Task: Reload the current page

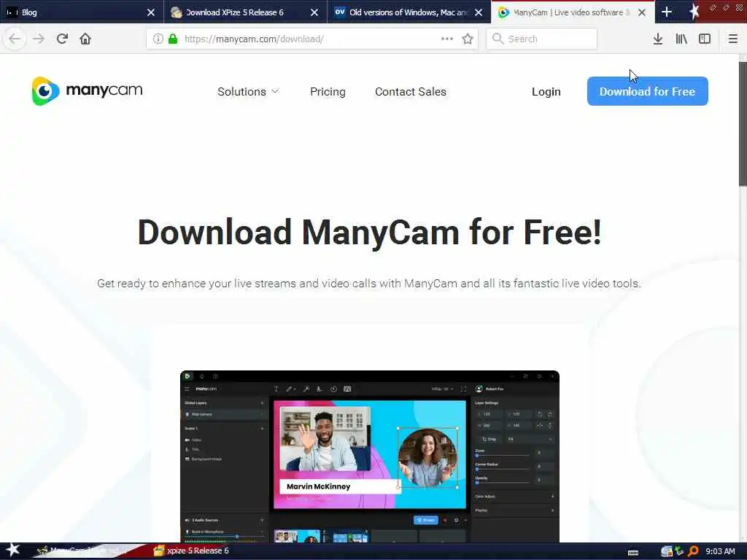Action: pyautogui.click(x=62, y=39)
